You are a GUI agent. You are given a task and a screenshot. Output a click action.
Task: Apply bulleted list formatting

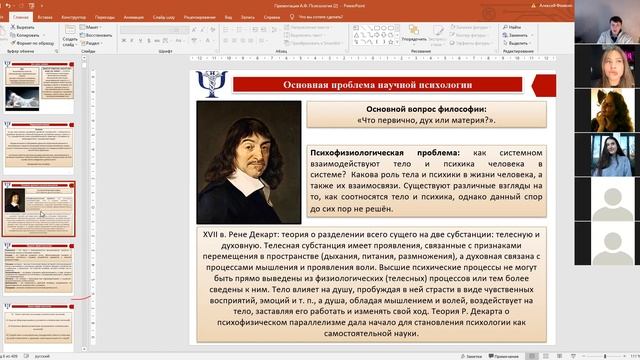tap(227, 30)
